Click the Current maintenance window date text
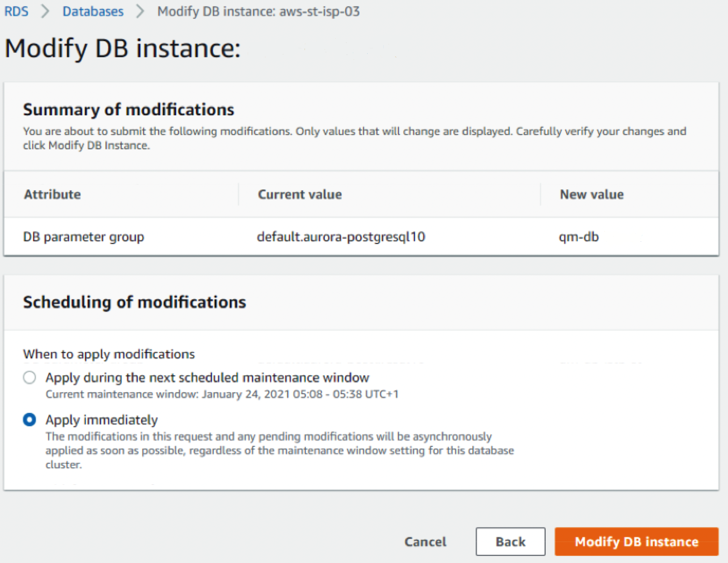Viewport: 728px width, 563px height. 222,394
